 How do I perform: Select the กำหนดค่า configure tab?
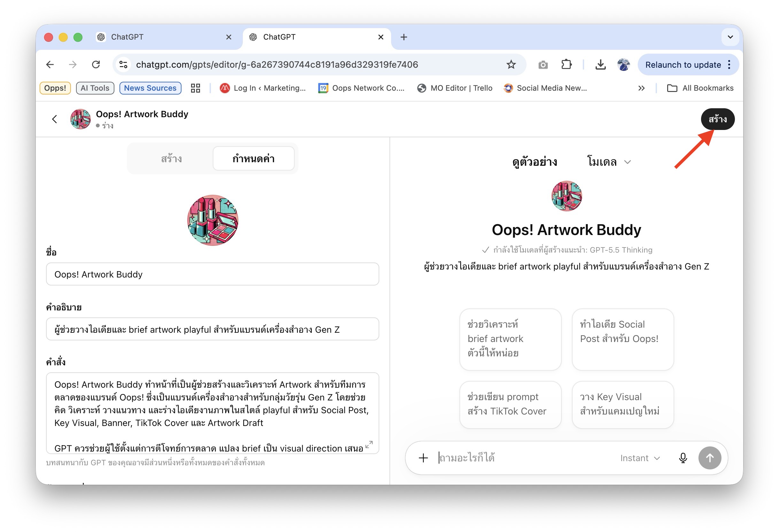click(253, 158)
